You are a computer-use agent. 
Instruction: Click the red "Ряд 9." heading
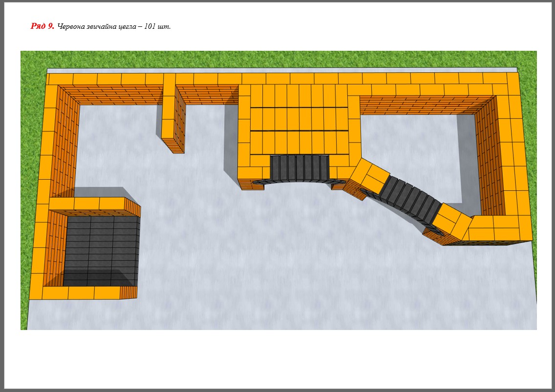click(42, 26)
